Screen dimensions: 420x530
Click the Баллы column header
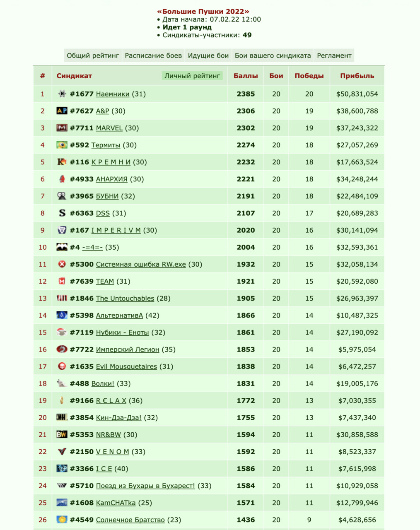pyautogui.click(x=246, y=76)
